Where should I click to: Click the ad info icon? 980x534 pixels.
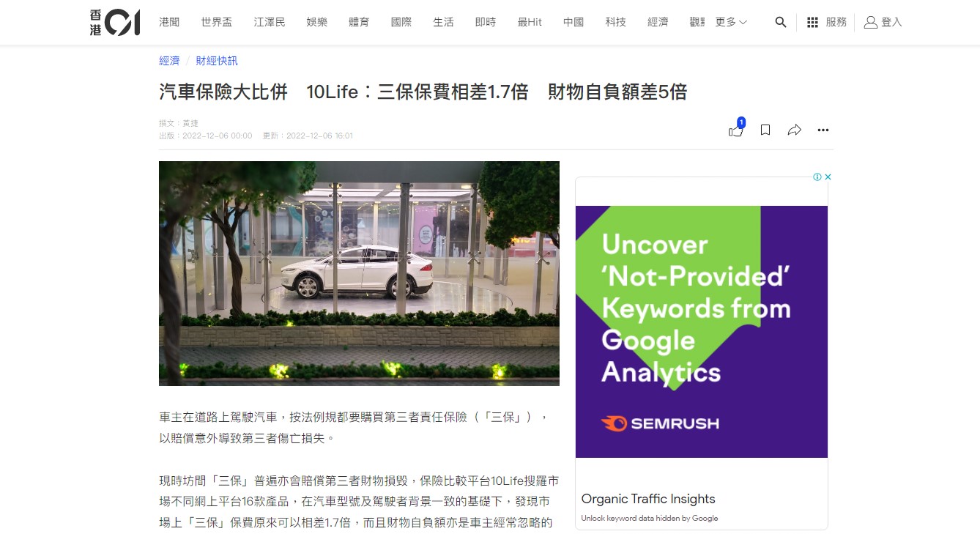pyautogui.click(x=817, y=177)
